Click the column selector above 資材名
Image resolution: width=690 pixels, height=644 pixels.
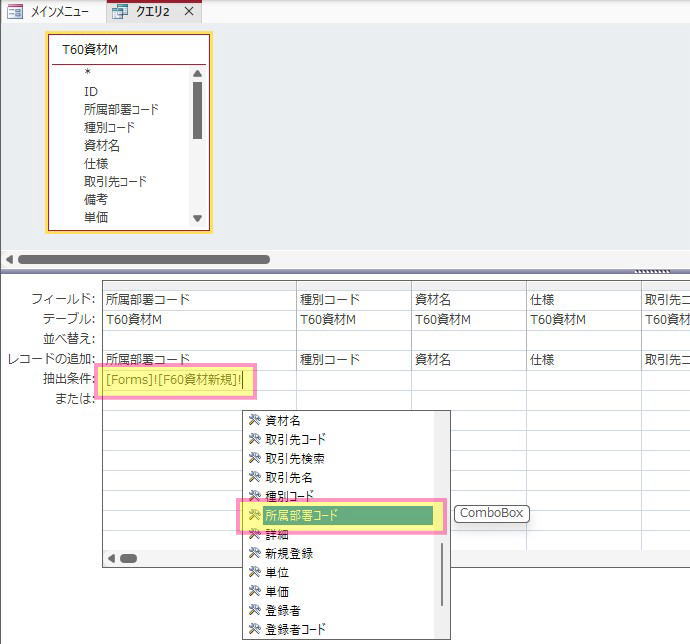469,286
